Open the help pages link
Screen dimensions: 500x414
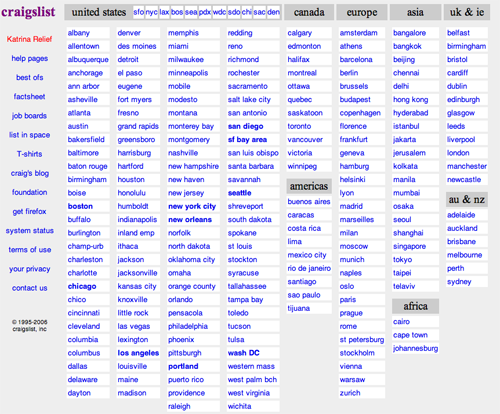[x=30, y=58]
